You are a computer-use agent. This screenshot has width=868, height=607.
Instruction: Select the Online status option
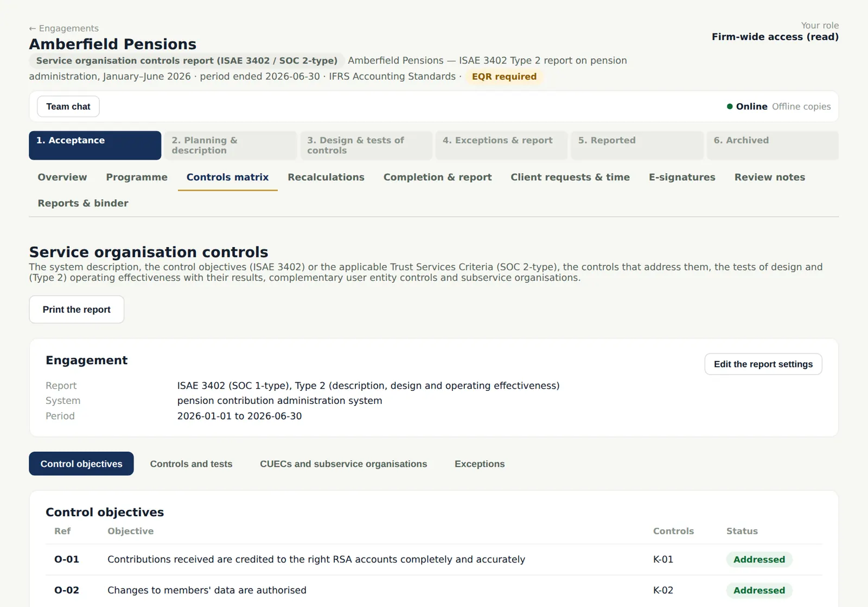coord(747,106)
